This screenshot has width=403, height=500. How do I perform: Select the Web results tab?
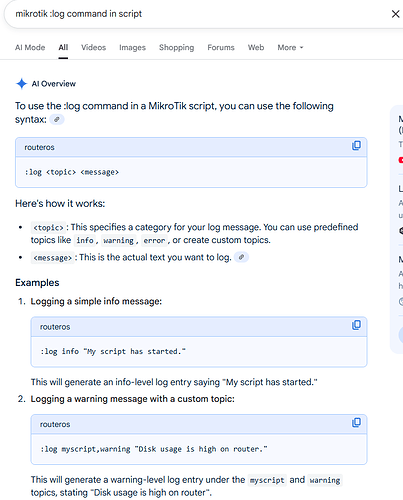click(256, 48)
